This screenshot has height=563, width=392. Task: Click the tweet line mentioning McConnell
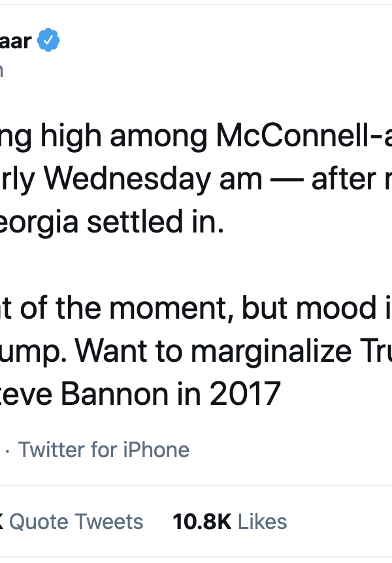[196, 136]
